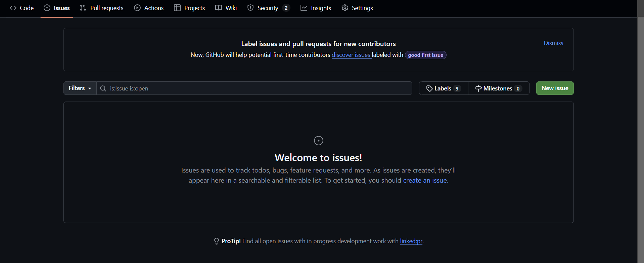This screenshot has height=263, width=644.
Task: Click the Labels count badge 9
Action: (457, 88)
